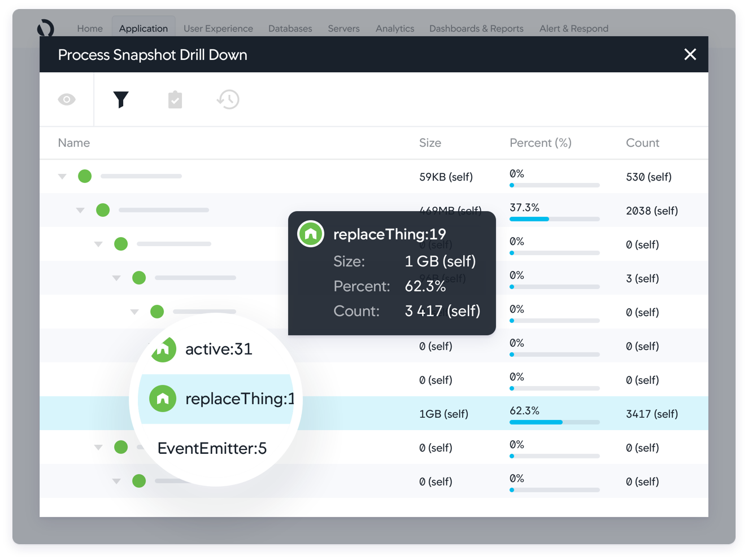Click the app logo in navigation bar
Viewport: 748px width, 560px height.
point(46,28)
